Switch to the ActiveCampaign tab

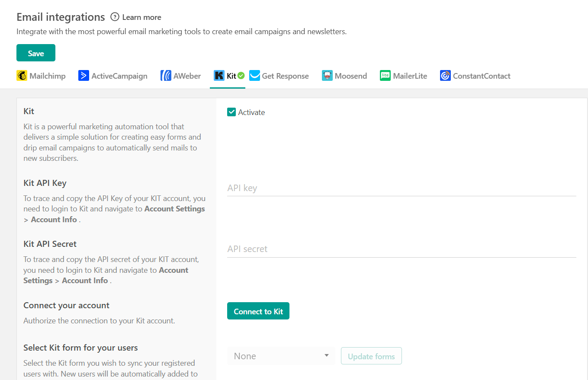(x=113, y=76)
